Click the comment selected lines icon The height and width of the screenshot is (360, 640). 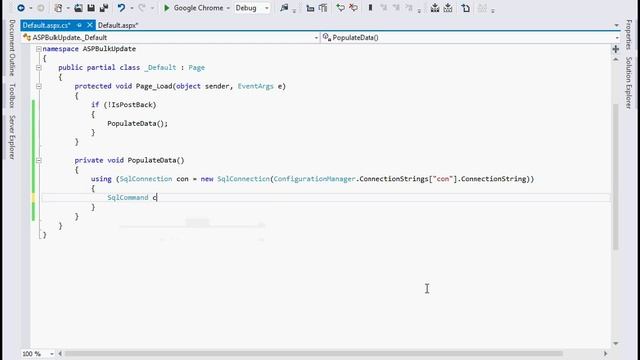[x=310, y=8]
